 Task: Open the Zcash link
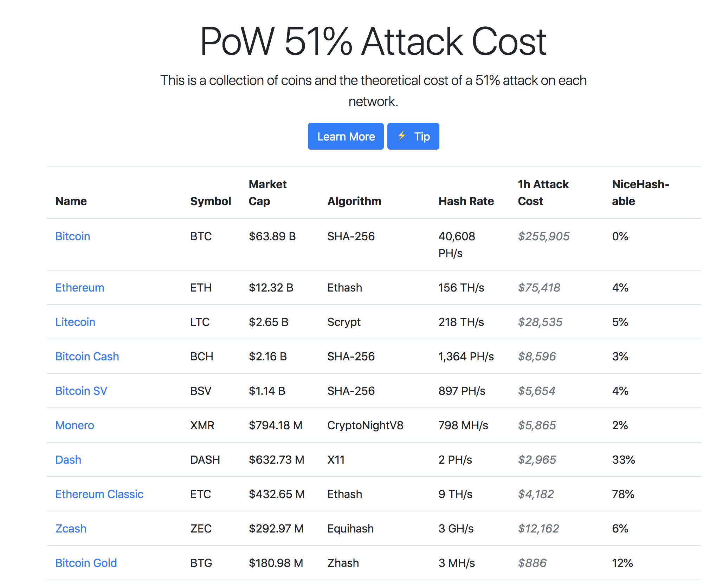(x=71, y=528)
